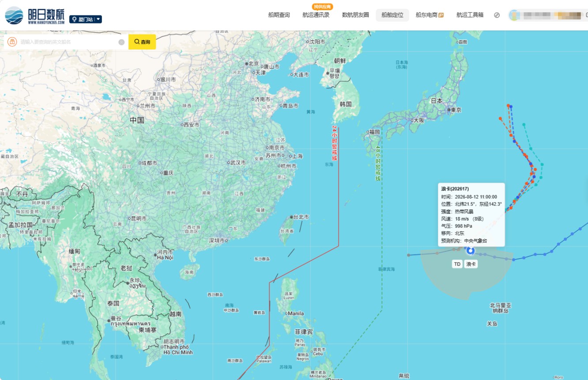Screen dimensions: 588x380
Task: Click the orange 找供应商 badge
Action: click(x=322, y=7)
